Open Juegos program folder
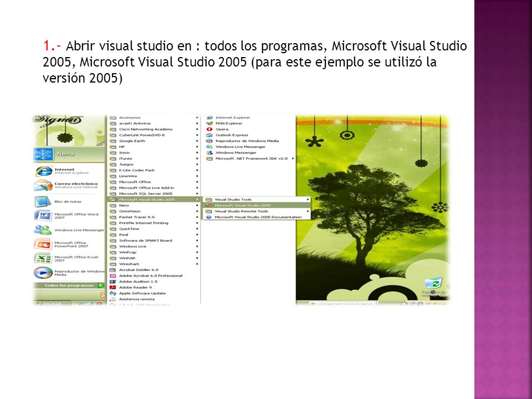Screen dimensions: 532x399 (x=154, y=164)
